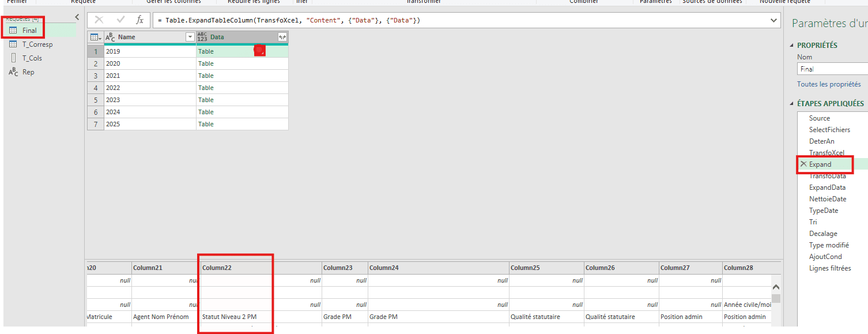The height and width of the screenshot is (334, 868).
Task: Cancel formula edit with X icon
Action: click(x=99, y=20)
